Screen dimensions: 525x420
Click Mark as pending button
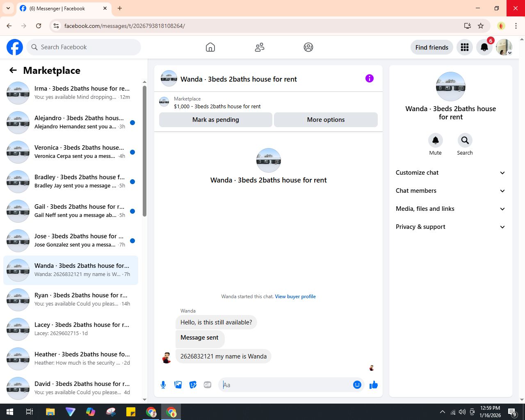[x=216, y=120]
